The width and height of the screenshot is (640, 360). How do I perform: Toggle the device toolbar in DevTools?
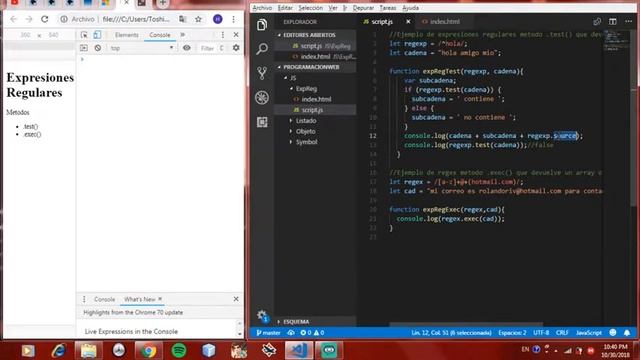click(97, 35)
